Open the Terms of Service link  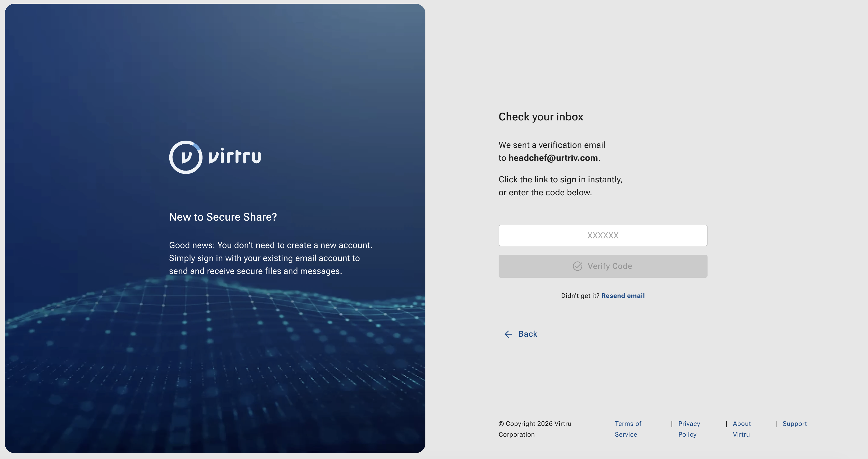tap(628, 429)
